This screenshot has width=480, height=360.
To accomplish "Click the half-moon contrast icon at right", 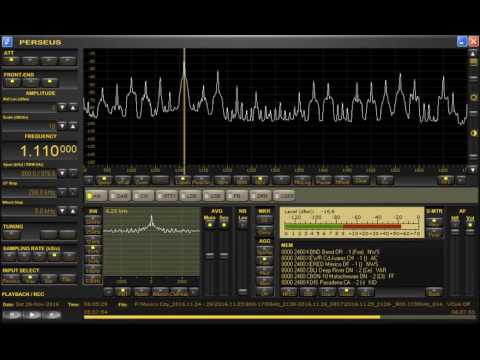I will point(473,133).
